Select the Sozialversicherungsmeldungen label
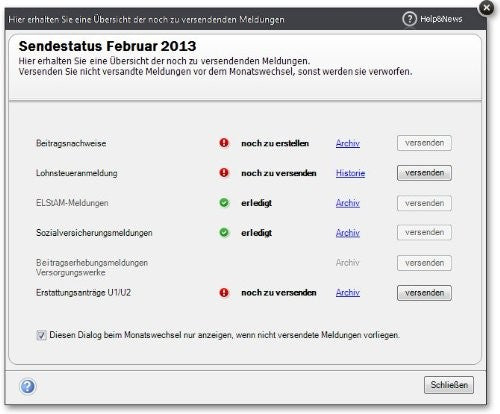This screenshot has width=500, height=414. click(x=94, y=233)
